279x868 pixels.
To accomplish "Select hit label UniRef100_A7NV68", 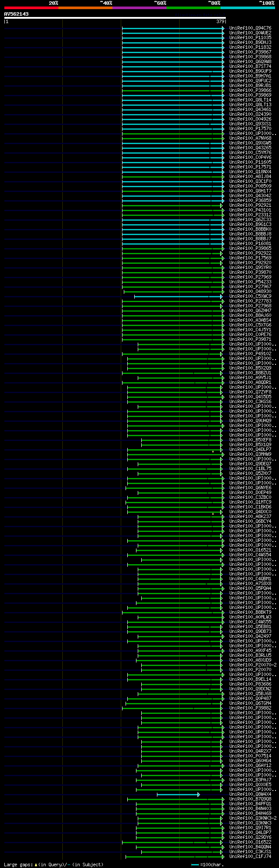I will (x=250, y=138).
